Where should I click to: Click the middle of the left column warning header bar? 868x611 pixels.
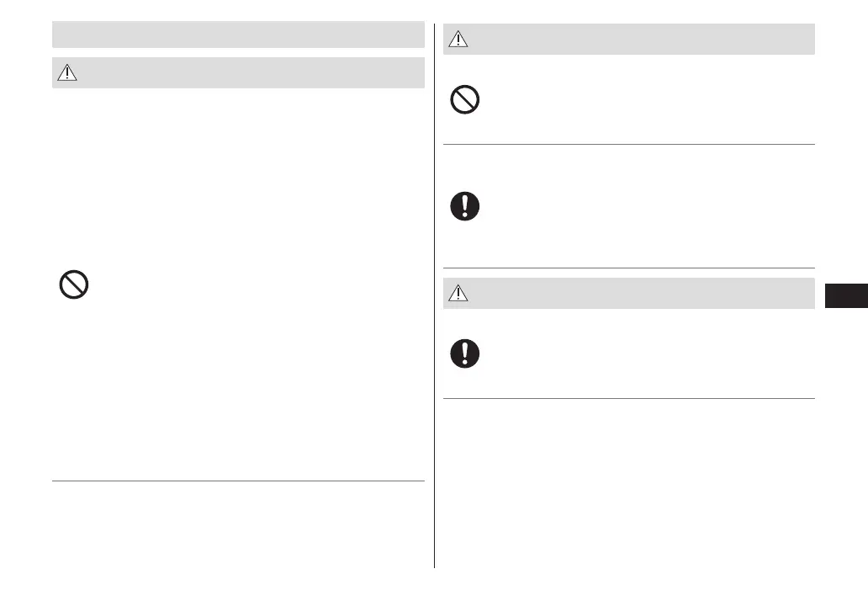coord(238,73)
